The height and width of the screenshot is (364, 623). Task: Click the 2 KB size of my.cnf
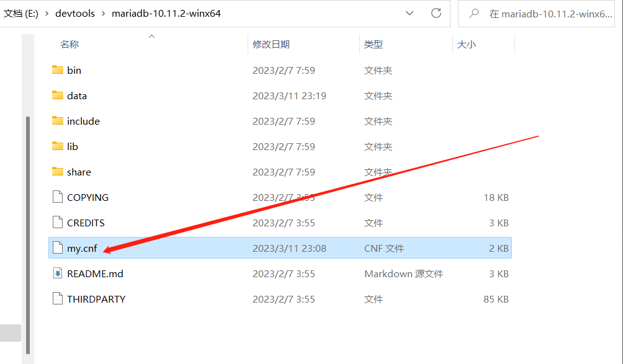[x=499, y=248]
